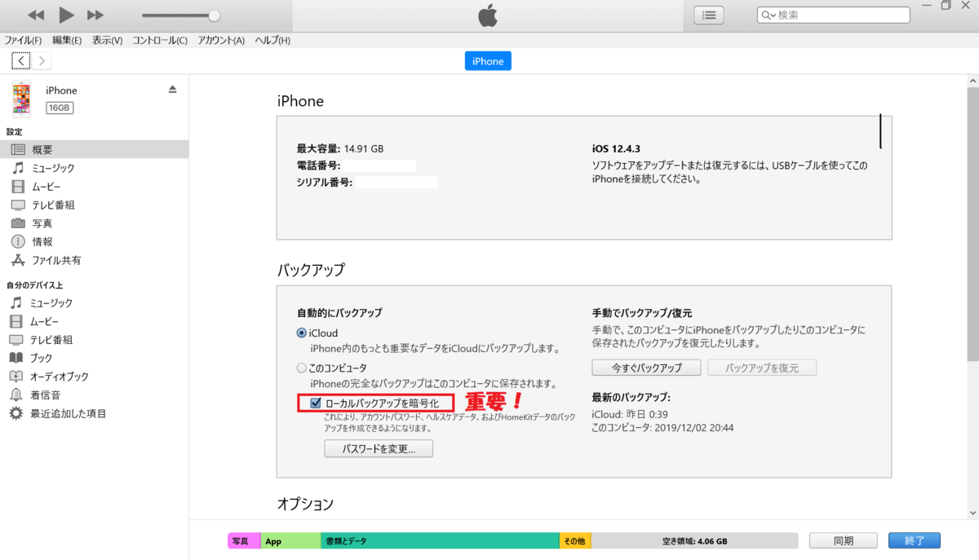Click the previous track rewind button
Screen dimensions: 979x560
(x=36, y=15)
